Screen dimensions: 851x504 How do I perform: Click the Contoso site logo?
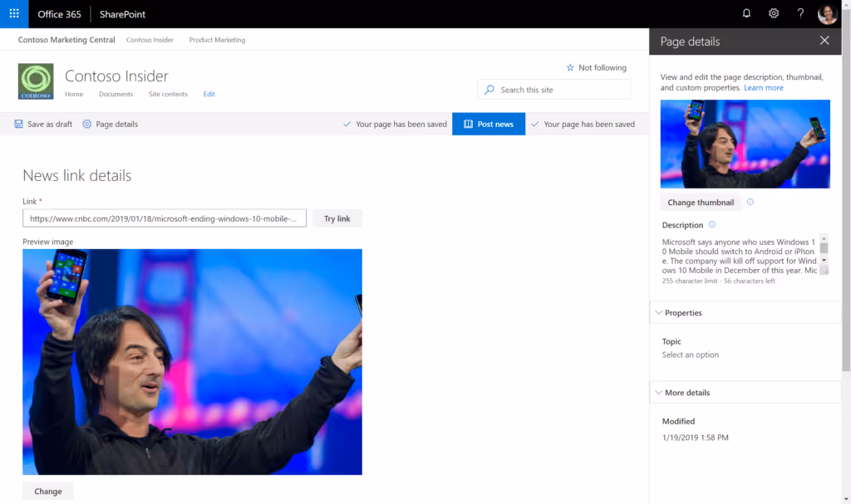coord(36,81)
